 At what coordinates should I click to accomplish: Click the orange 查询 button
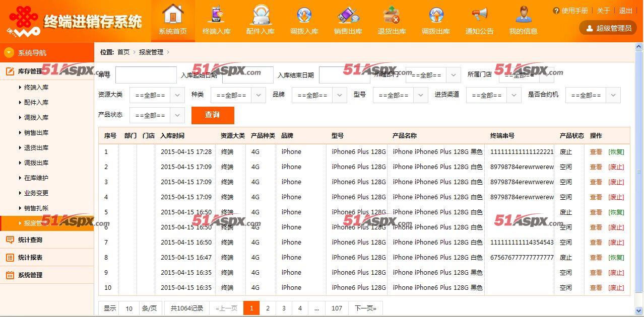pyautogui.click(x=213, y=115)
